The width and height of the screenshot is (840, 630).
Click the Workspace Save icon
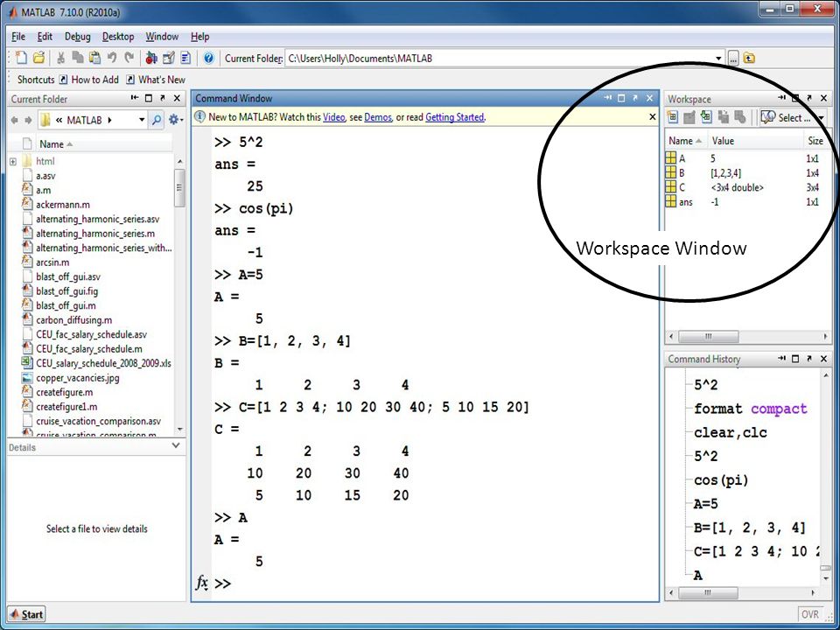tap(724, 116)
